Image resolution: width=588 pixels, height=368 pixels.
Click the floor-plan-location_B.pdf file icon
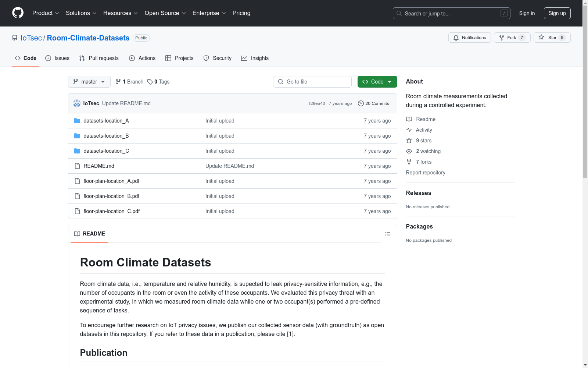[x=77, y=196]
